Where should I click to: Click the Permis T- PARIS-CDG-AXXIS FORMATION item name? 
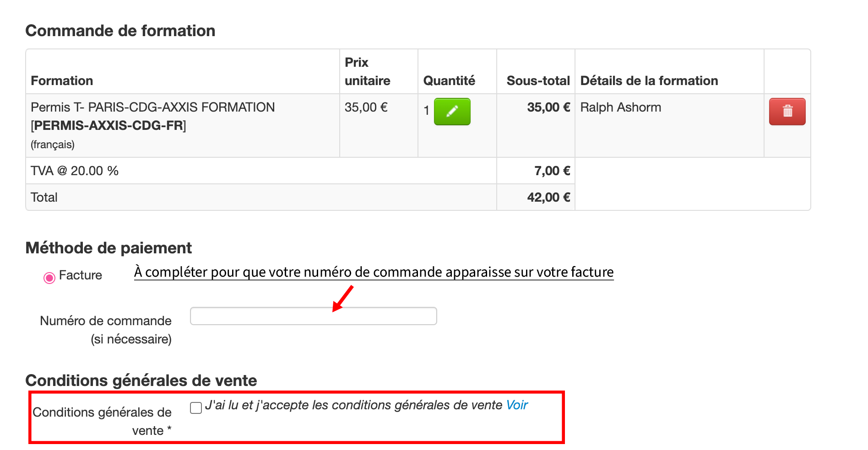click(153, 107)
